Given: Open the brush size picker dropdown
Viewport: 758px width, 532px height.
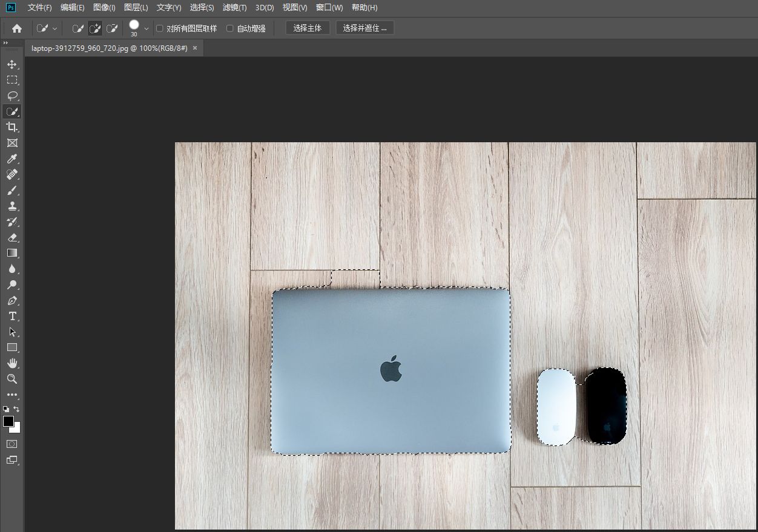Looking at the screenshot, I should click(146, 28).
